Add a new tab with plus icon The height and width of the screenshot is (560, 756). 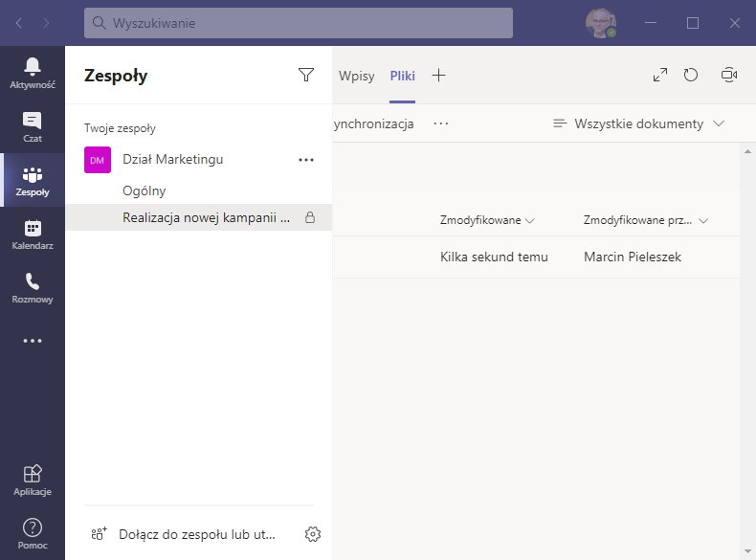(438, 76)
